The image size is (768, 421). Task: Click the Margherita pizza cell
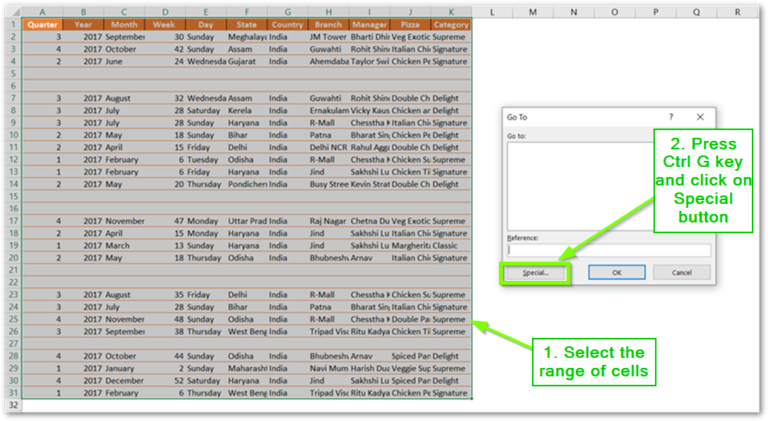click(410, 246)
